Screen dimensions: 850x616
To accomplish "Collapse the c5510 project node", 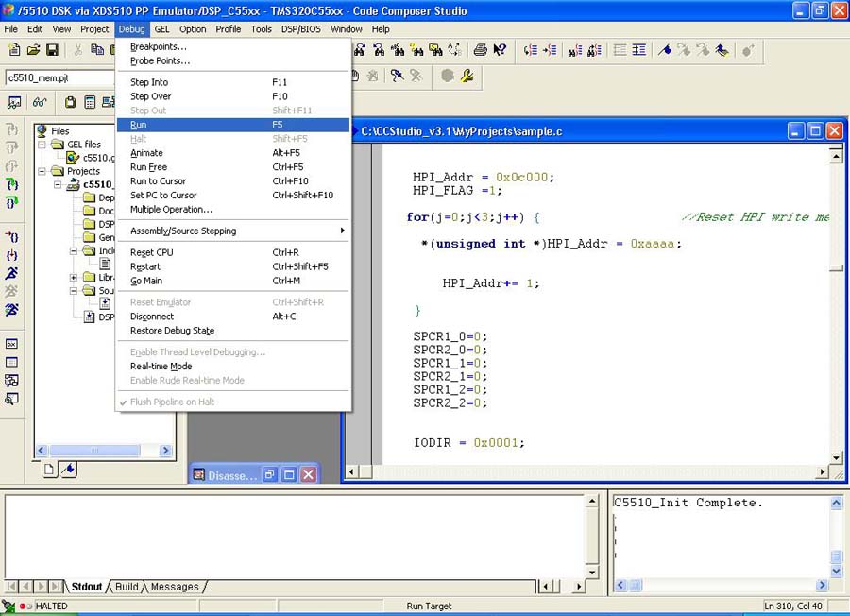I will tap(58, 184).
